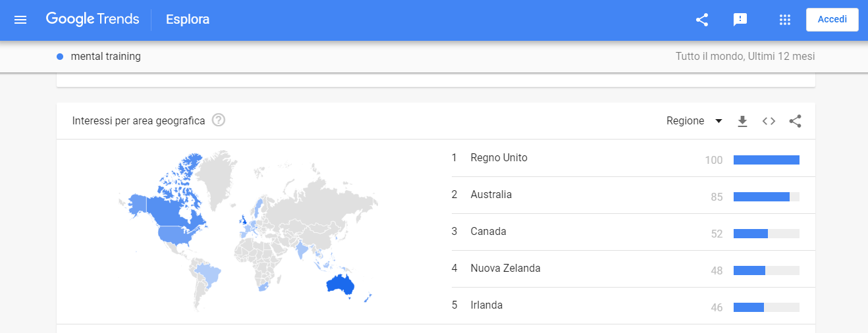Click the share icon in header
This screenshot has height=333, width=868.
pyautogui.click(x=702, y=20)
